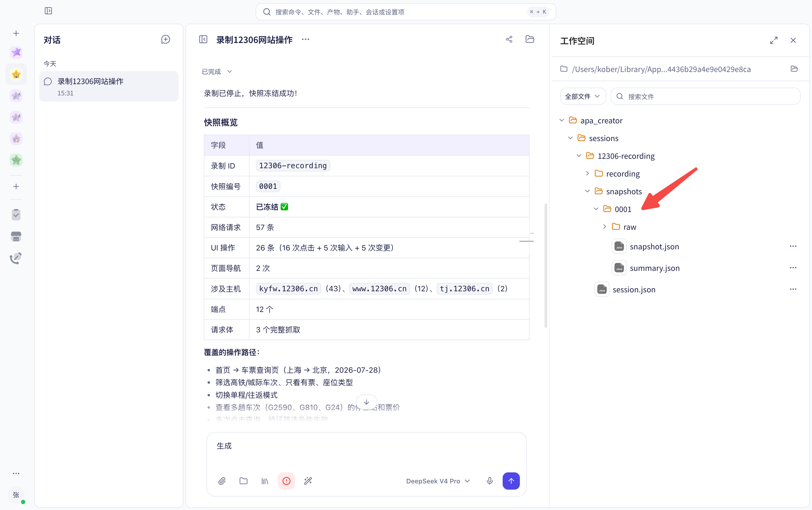Click the global command search bar
812x510 pixels.
click(405, 12)
